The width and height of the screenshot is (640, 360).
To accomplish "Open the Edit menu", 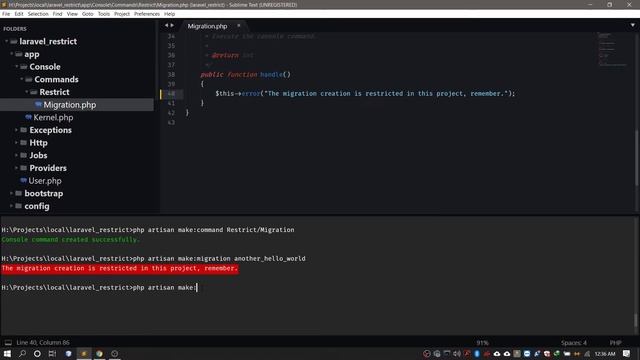I will tap(19, 14).
